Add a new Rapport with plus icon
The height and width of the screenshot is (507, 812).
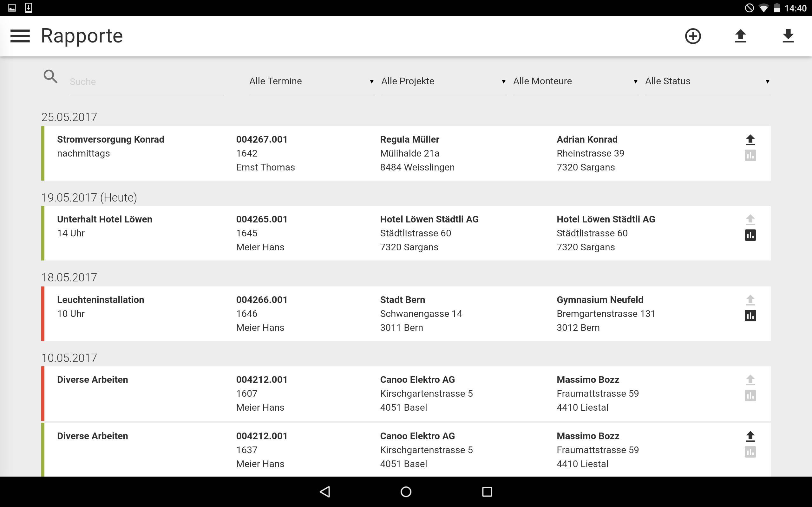[x=692, y=36]
